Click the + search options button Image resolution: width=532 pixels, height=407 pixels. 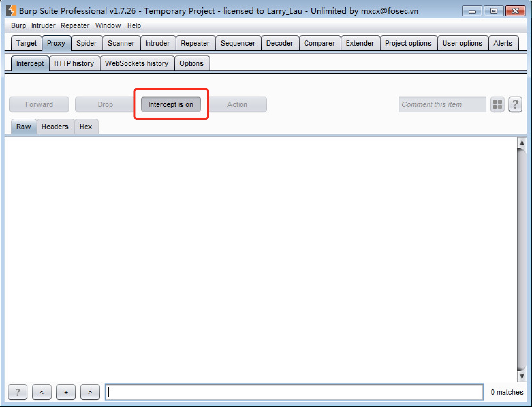tap(66, 392)
